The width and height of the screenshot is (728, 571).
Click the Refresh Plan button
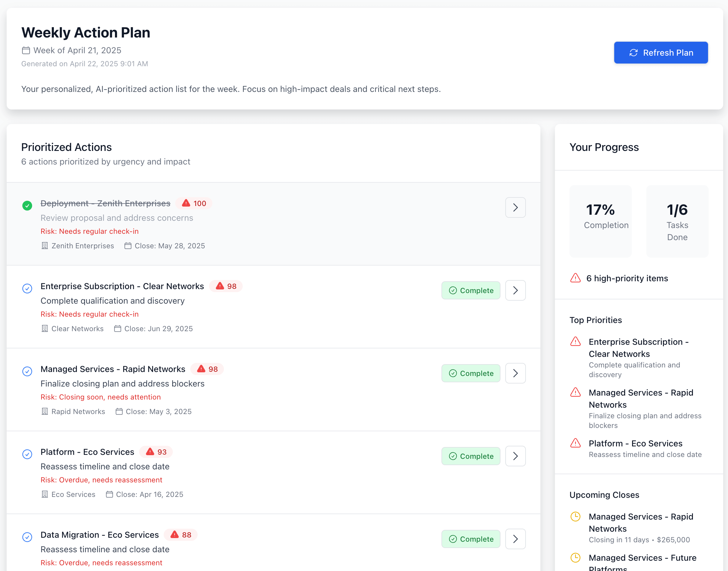pyautogui.click(x=661, y=53)
